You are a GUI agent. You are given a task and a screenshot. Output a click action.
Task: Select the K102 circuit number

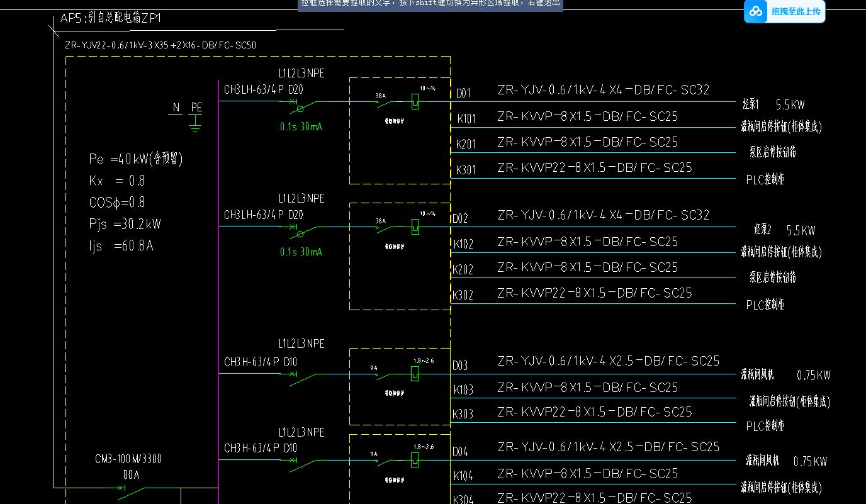pyautogui.click(x=464, y=244)
